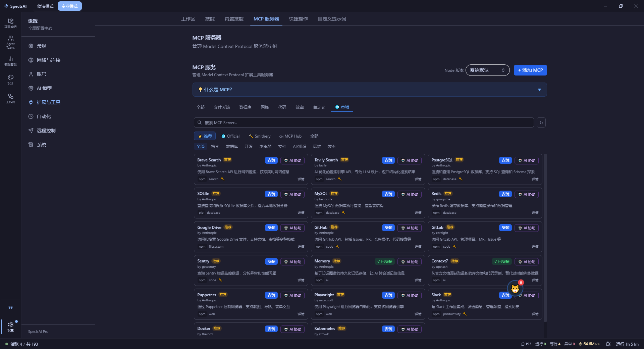The width and height of the screenshot is (644, 349).
Task: Toggle the Official source filter
Action: click(230, 136)
